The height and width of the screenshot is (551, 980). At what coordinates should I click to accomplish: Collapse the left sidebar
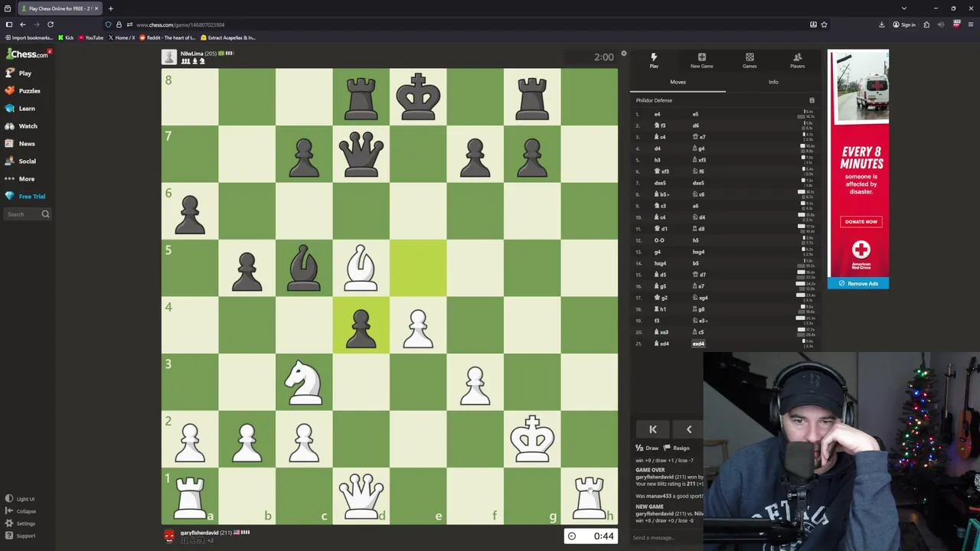(x=20, y=511)
